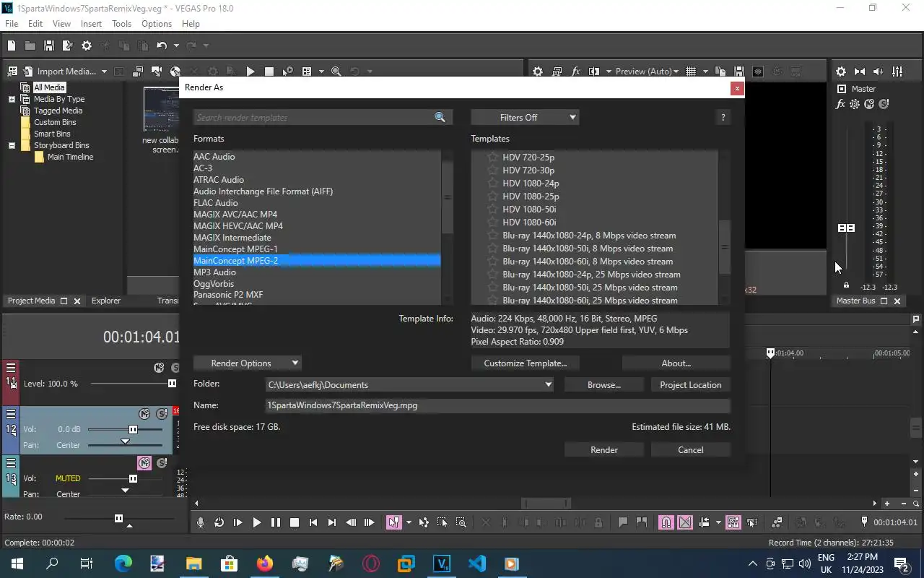The image size is (924, 578).
Task: Go to end of project in transport
Action: tap(332, 522)
